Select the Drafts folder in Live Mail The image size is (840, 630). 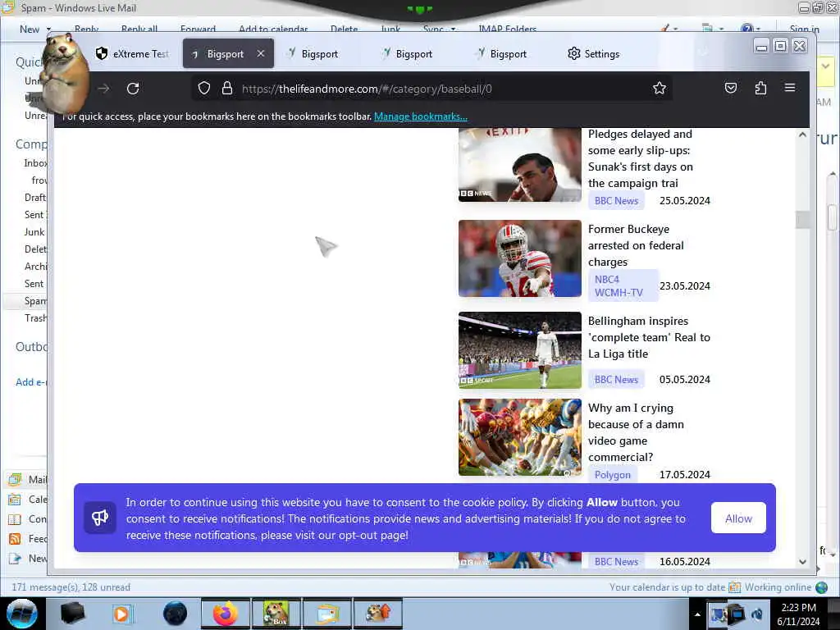[35, 198]
